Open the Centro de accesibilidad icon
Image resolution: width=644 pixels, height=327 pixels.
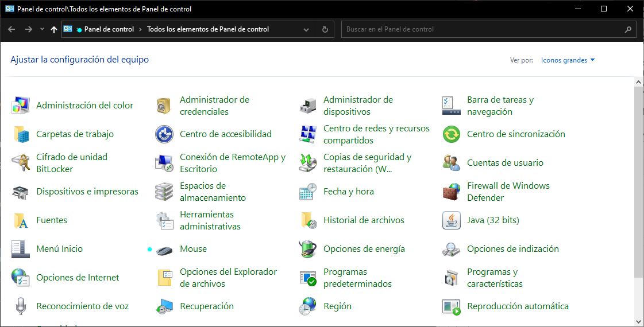click(x=164, y=134)
